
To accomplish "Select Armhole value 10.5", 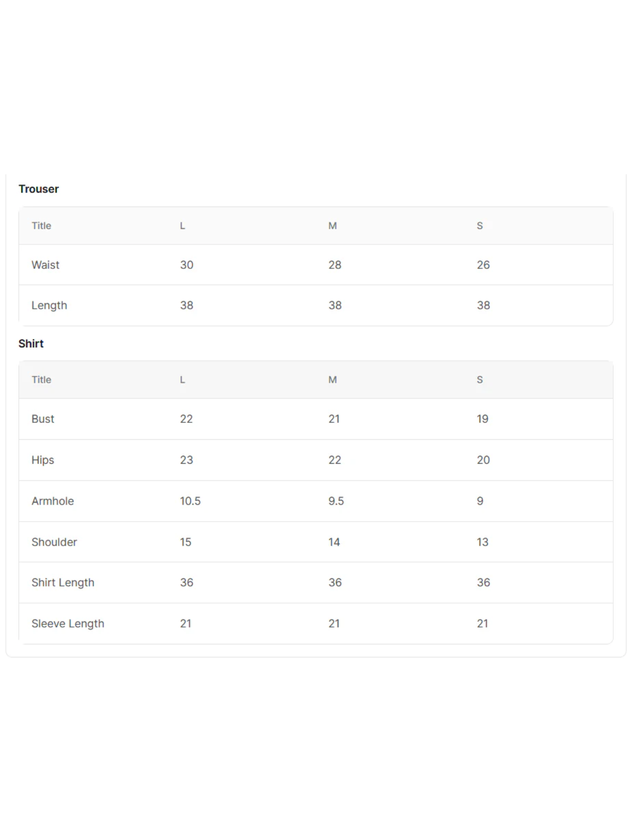I will click(x=190, y=501).
